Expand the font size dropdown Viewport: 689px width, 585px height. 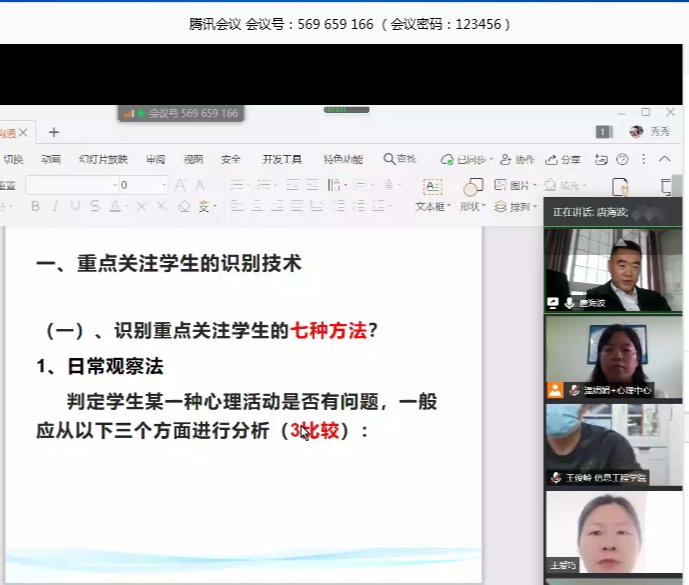click(163, 185)
